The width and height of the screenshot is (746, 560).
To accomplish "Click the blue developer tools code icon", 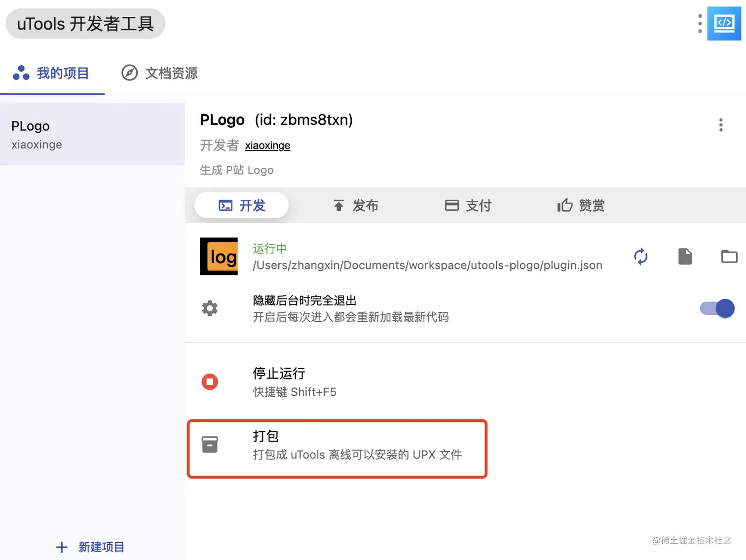I will [x=724, y=23].
